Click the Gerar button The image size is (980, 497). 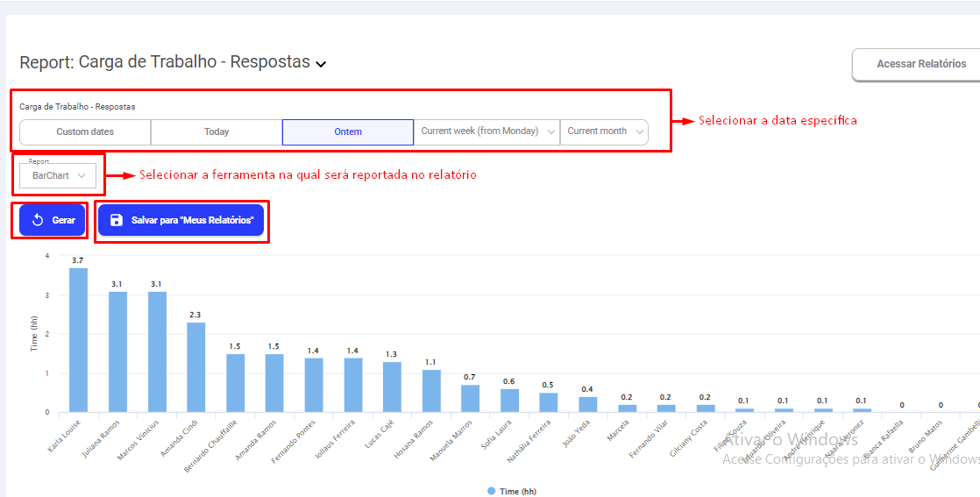[53, 220]
